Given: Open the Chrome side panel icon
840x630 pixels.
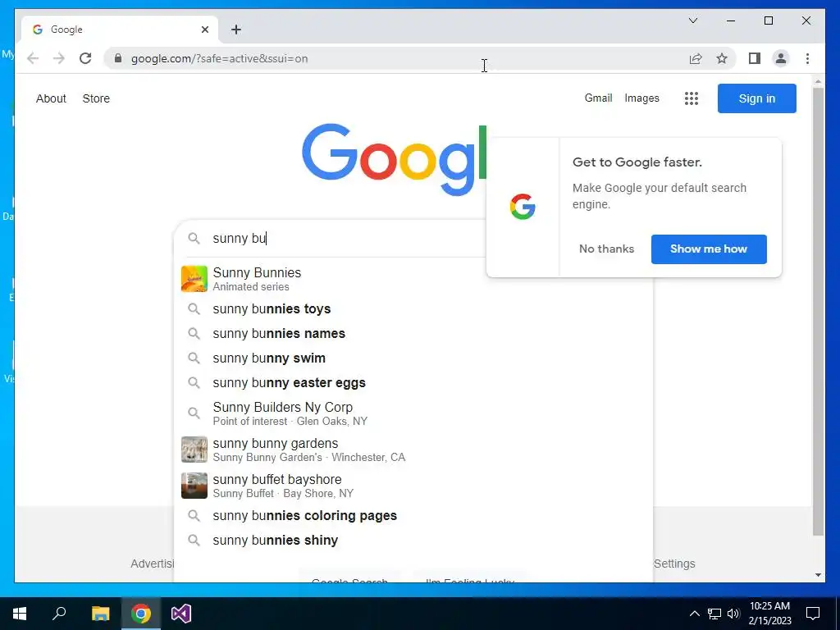Looking at the screenshot, I should tap(755, 58).
